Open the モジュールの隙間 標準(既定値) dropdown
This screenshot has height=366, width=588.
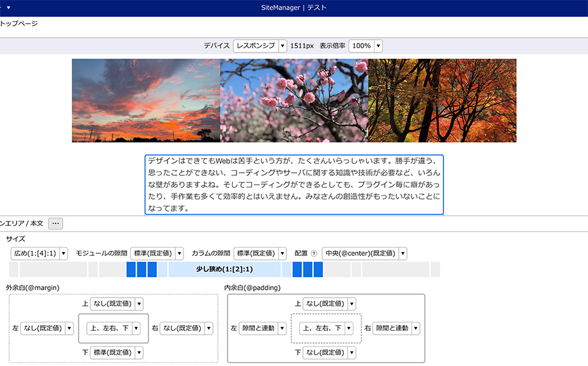point(157,253)
